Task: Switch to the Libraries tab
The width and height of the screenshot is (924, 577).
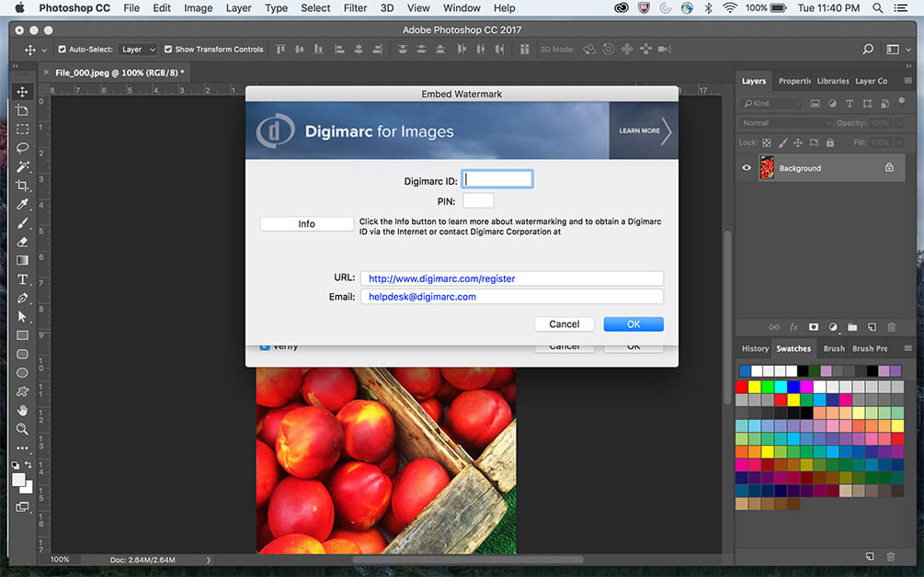Action: pos(833,81)
